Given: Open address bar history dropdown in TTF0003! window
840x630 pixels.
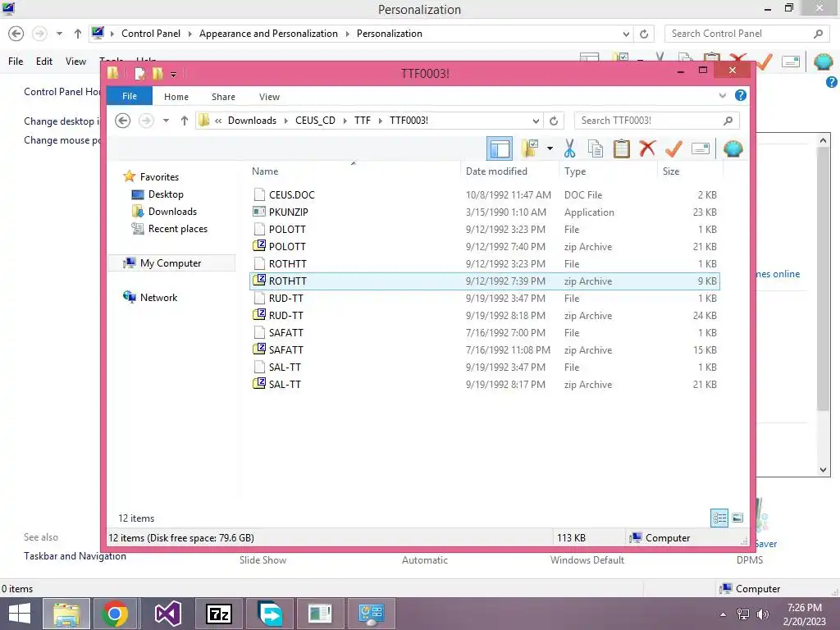Looking at the screenshot, I should tap(535, 121).
